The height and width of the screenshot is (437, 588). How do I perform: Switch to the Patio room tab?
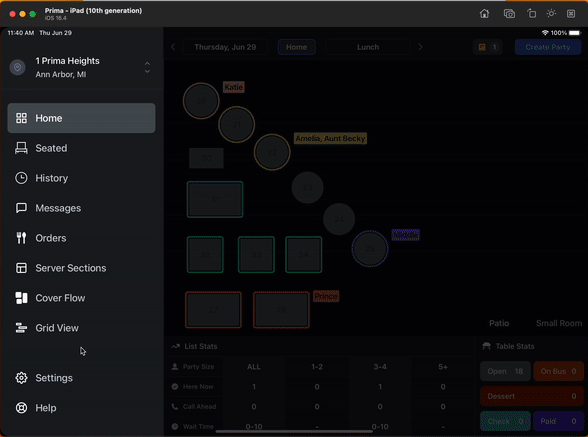[499, 323]
